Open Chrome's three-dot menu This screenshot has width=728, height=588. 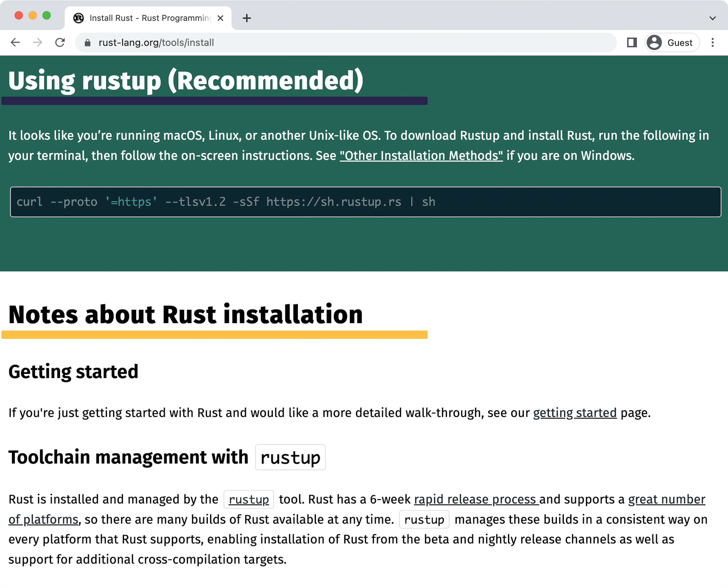click(x=712, y=43)
